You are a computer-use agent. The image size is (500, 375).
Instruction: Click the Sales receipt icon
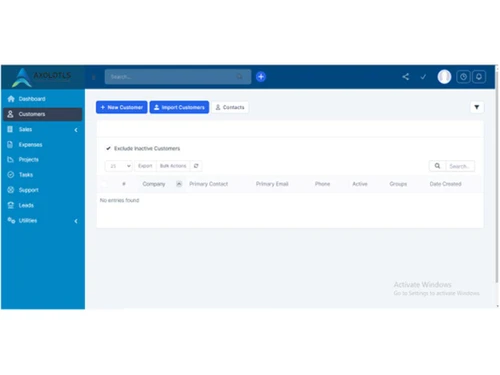coord(10,129)
